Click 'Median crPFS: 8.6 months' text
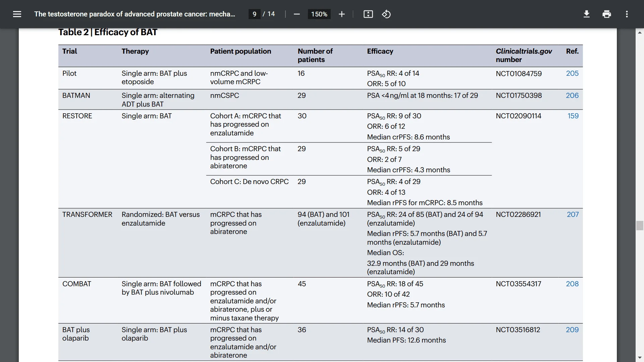The width and height of the screenshot is (644, 362). (x=408, y=137)
